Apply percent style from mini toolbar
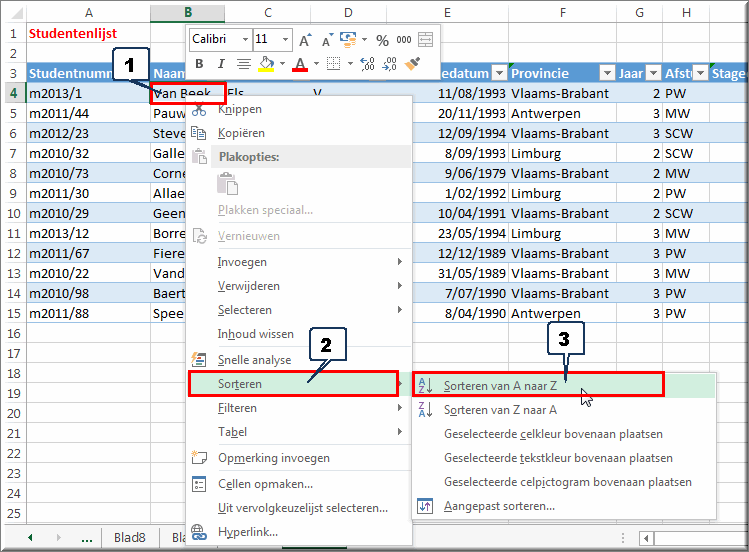The image size is (749, 552). (x=382, y=40)
